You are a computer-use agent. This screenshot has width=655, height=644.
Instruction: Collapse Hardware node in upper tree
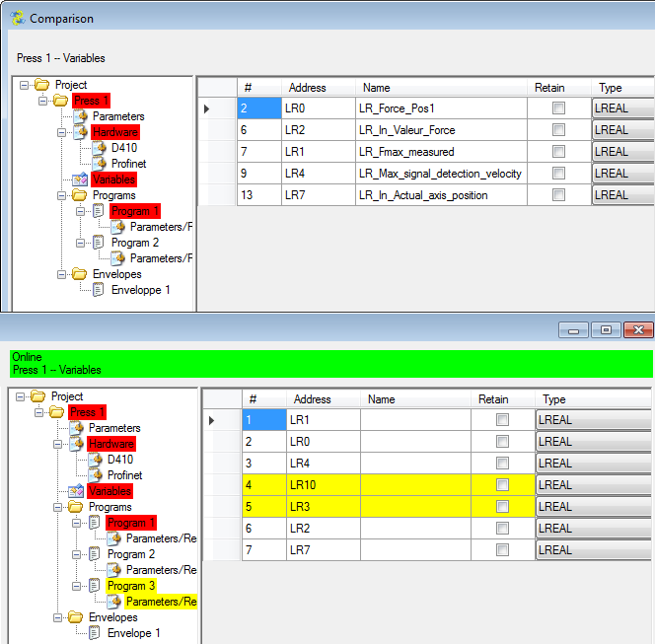coord(61,133)
